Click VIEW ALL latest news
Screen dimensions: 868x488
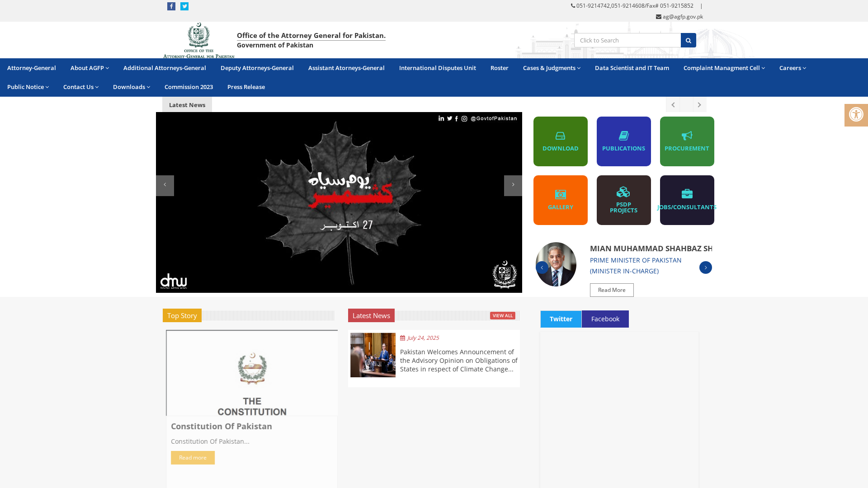pos(502,316)
